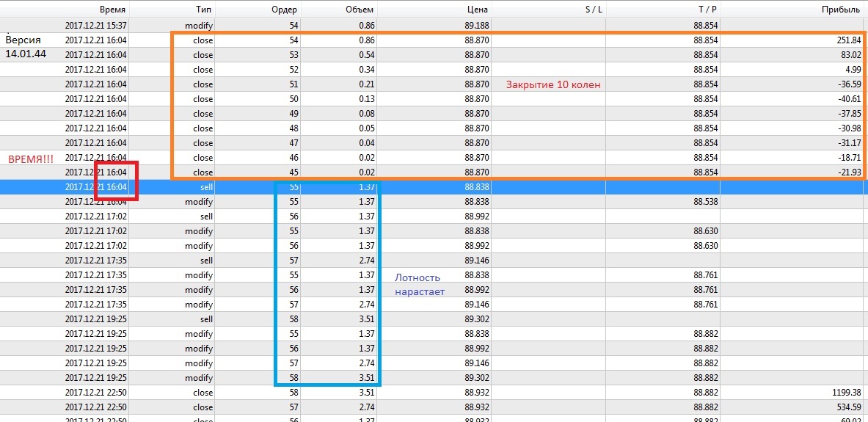Select profit value 4.99
Screen dimensions: 868x422
pyautogui.click(x=853, y=69)
